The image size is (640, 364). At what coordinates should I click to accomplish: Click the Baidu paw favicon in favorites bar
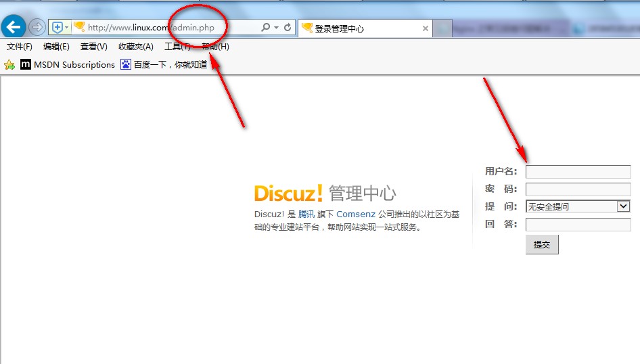tap(125, 64)
